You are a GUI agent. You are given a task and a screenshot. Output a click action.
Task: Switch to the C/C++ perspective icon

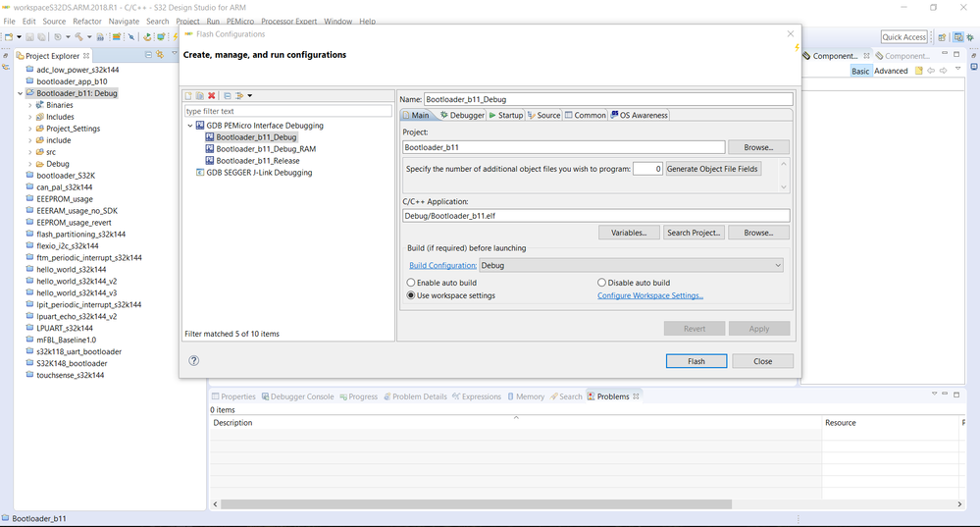958,37
